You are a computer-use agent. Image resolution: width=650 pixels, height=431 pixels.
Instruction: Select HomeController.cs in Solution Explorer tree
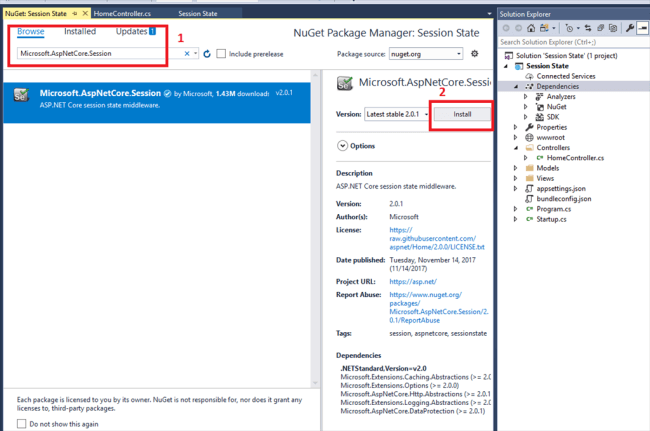[575, 158]
